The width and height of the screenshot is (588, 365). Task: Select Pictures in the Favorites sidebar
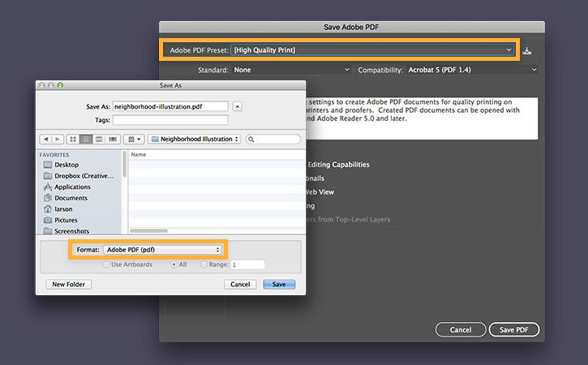point(66,220)
